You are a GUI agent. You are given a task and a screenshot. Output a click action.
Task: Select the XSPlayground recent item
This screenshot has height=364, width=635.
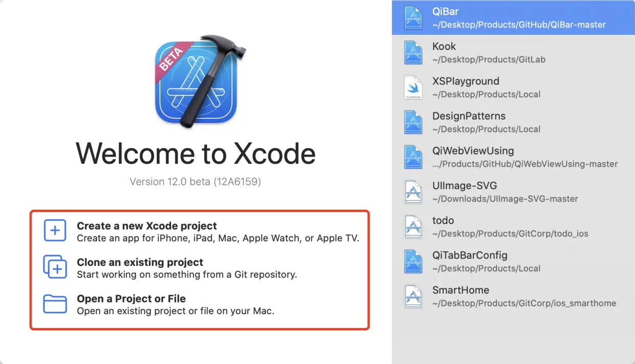513,87
